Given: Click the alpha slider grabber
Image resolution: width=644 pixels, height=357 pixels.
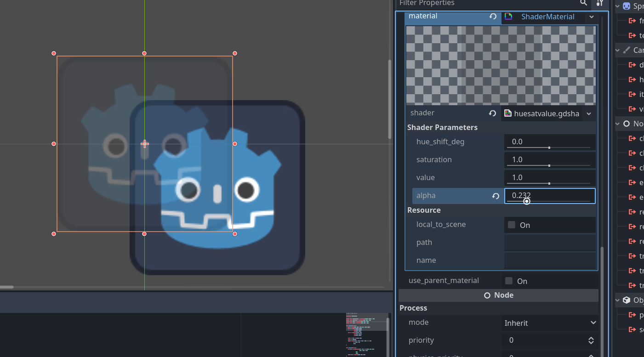Looking at the screenshot, I should 527,201.
